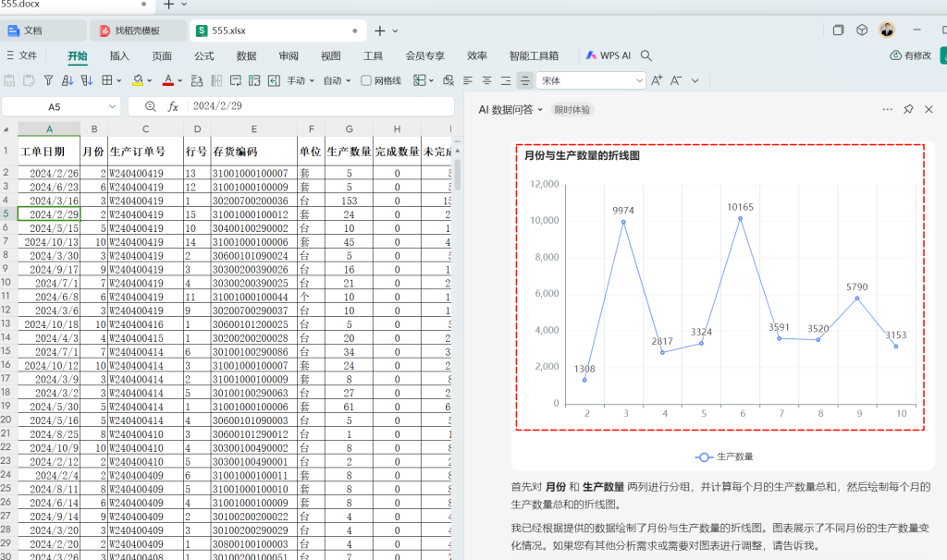Click the search magnifier next to WPS AI
Image resolution: width=947 pixels, height=560 pixels.
pyautogui.click(x=646, y=55)
